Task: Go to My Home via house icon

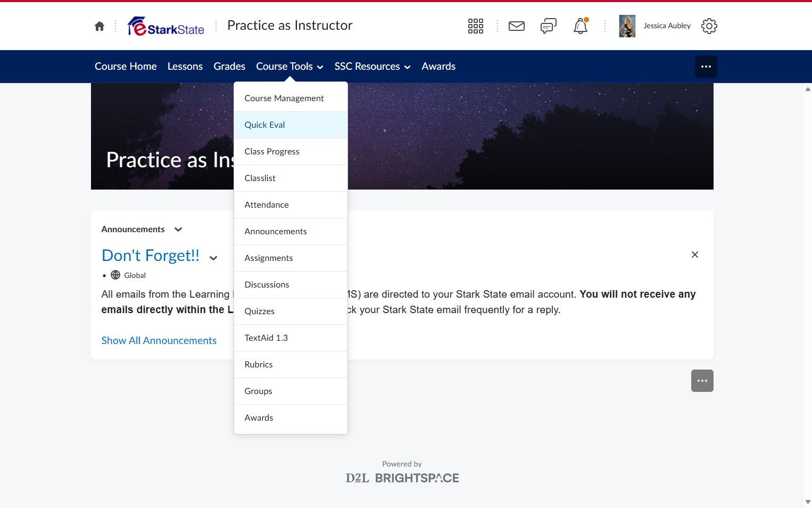Action: coord(100,26)
